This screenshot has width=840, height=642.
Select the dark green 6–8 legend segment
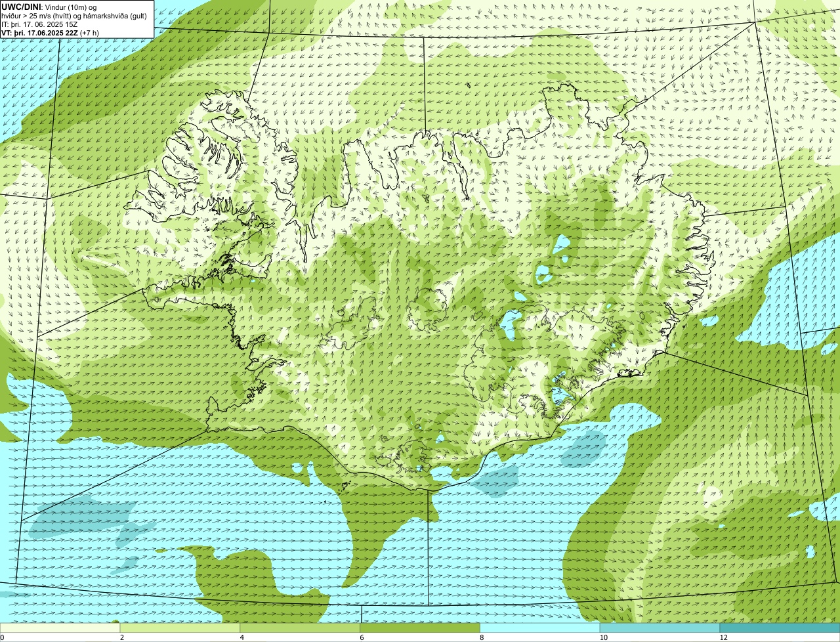[x=420, y=628]
